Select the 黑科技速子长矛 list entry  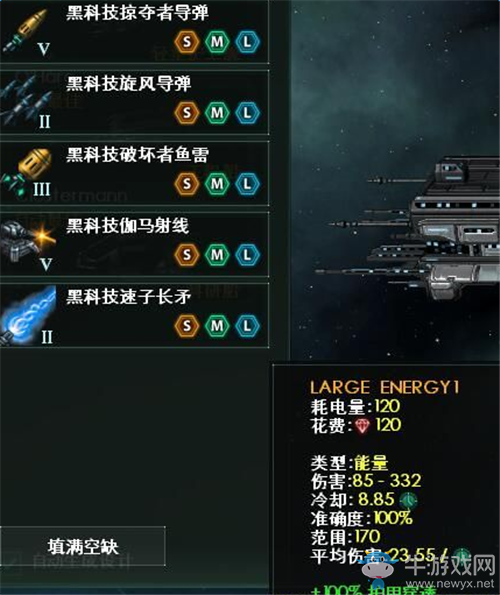click(134, 315)
